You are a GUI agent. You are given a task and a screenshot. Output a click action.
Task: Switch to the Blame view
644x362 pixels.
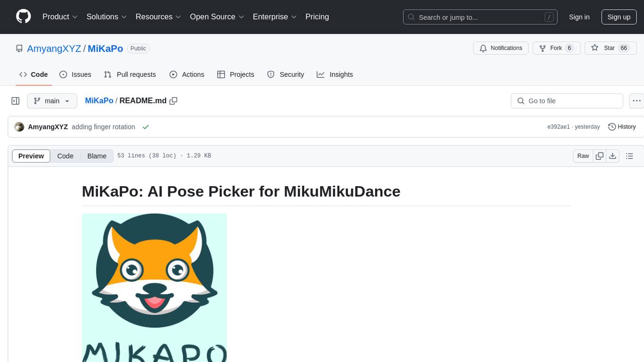[x=97, y=156]
